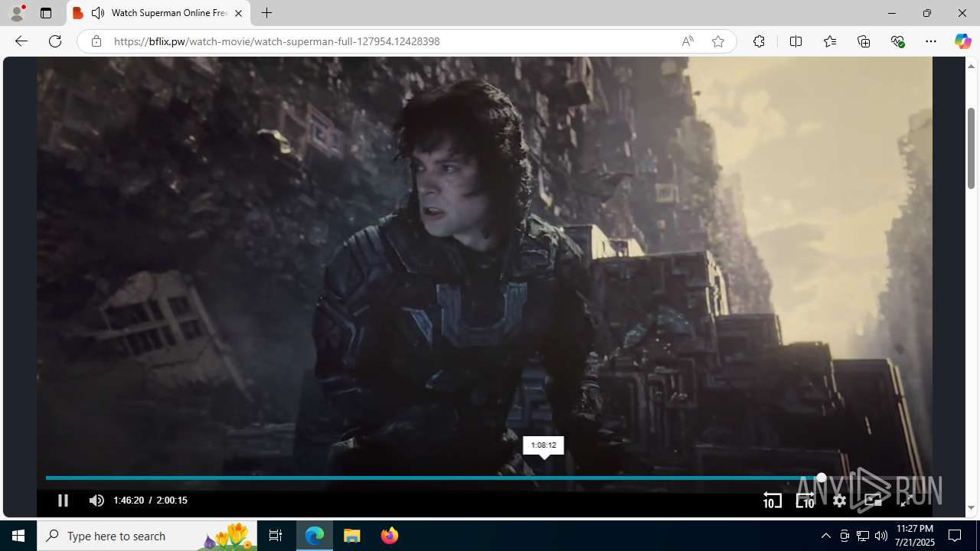
Task: Pause the Superman video playback
Action: click(x=63, y=500)
